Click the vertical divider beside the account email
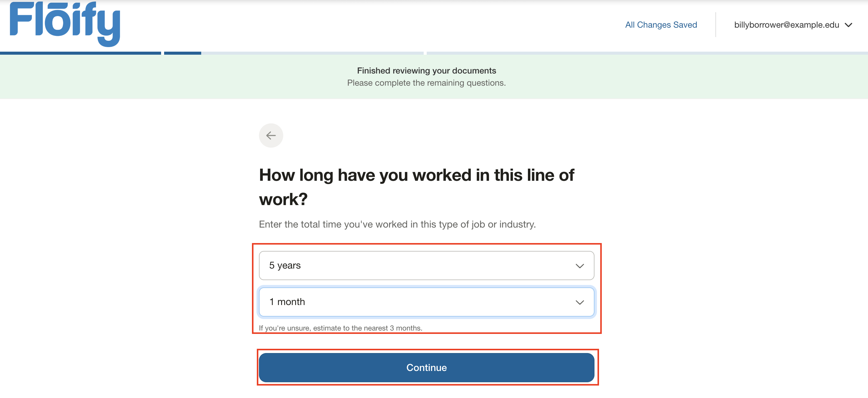This screenshot has height=398, width=868. [715, 25]
